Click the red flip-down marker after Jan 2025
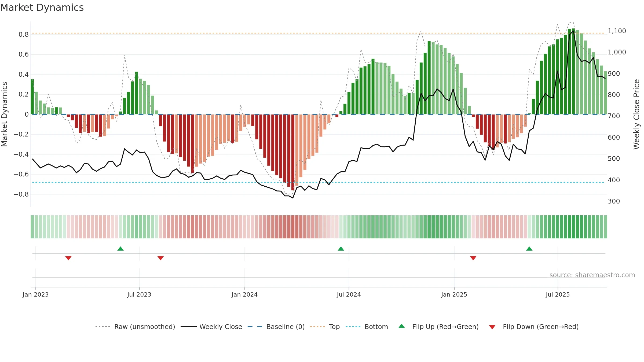 [473, 258]
